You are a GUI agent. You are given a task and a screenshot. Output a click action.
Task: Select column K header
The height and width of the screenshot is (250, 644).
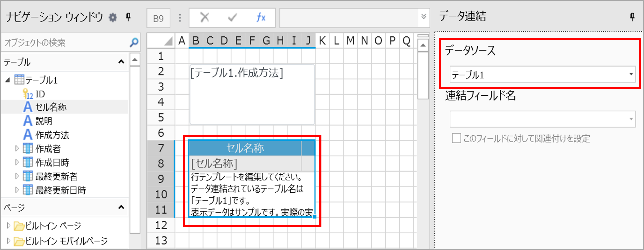coord(322,41)
